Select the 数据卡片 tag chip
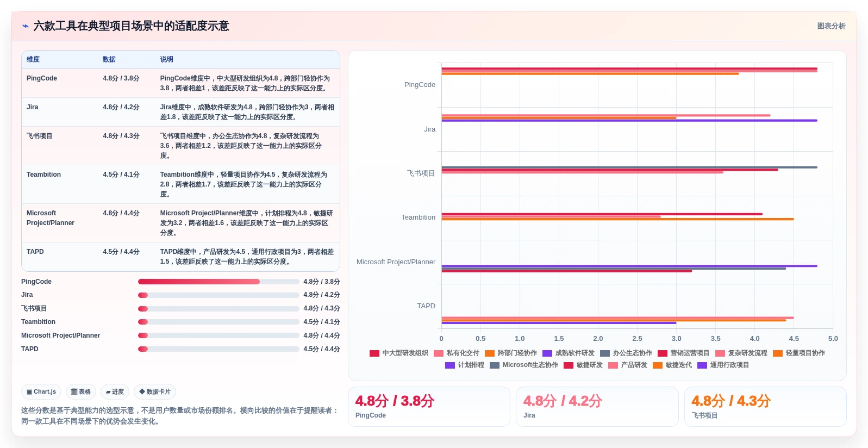Screen dimensions: 868x448 click(155, 391)
